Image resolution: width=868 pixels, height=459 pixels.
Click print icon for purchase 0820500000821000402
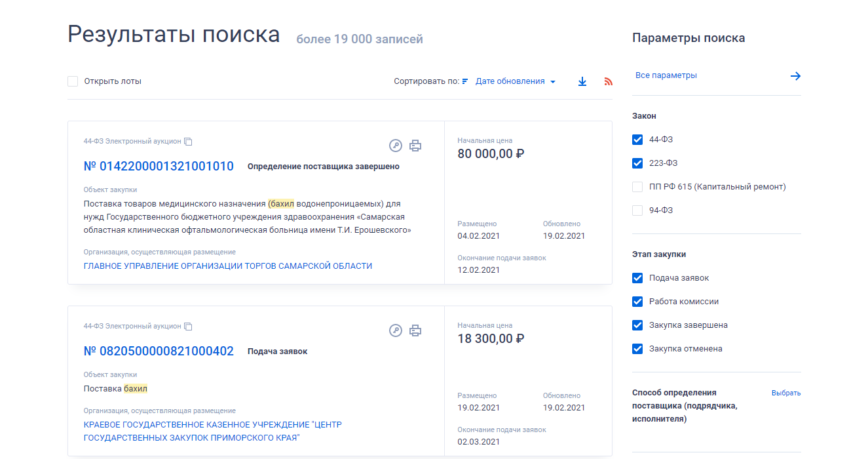pyautogui.click(x=415, y=330)
